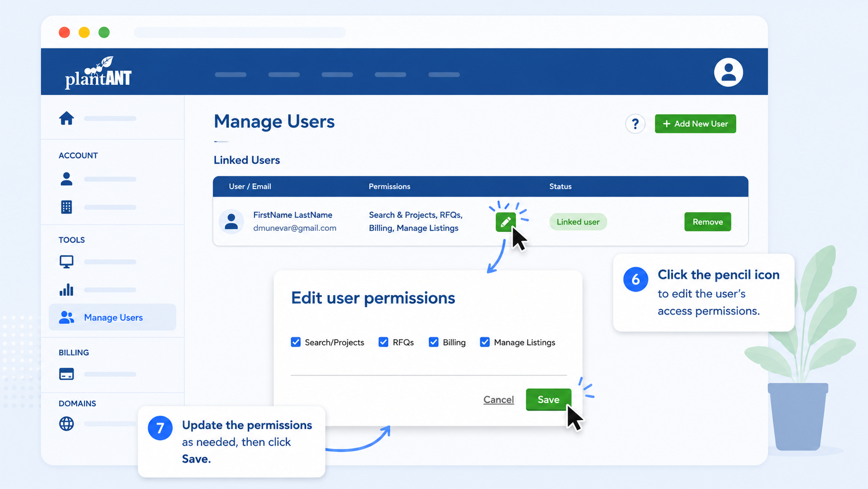Toggle the RFQs permission checkbox

pyautogui.click(x=384, y=342)
